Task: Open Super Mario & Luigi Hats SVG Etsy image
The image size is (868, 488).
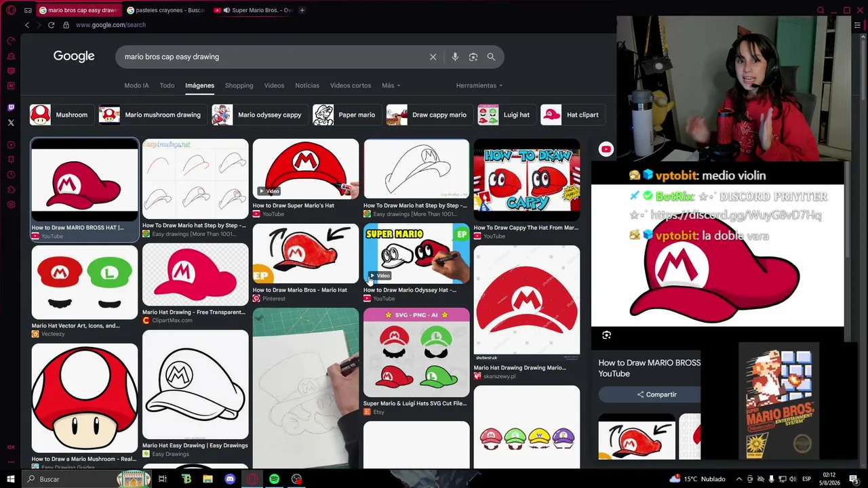Action: point(416,352)
